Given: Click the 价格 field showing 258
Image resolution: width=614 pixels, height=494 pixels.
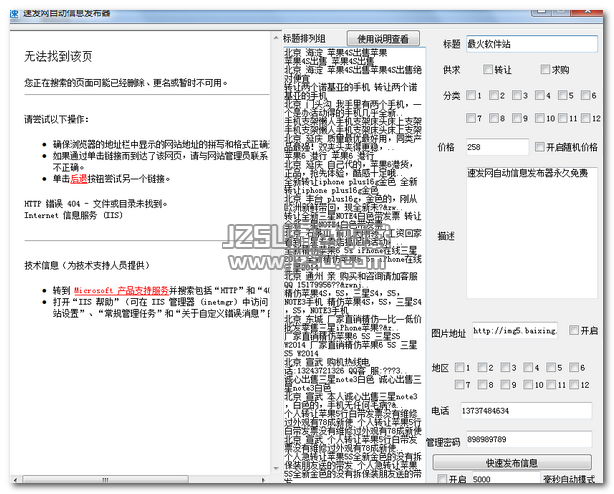Looking at the screenshot, I should pos(497,147).
